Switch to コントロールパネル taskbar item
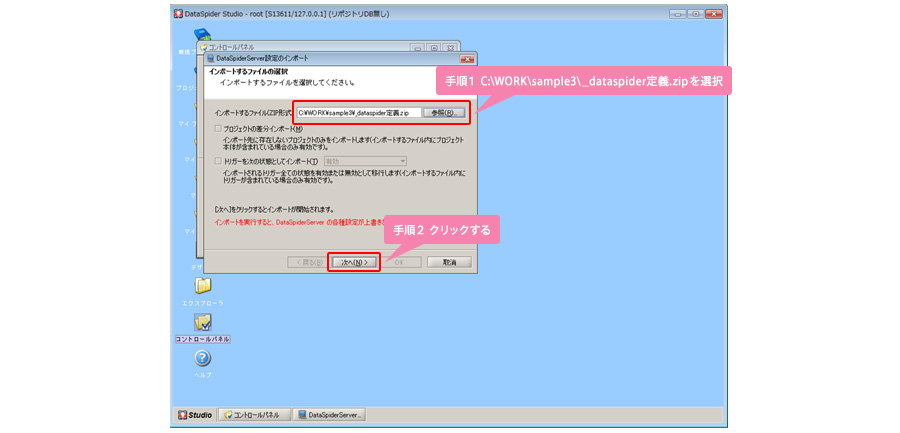The width and height of the screenshot is (900, 433). pos(256,414)
